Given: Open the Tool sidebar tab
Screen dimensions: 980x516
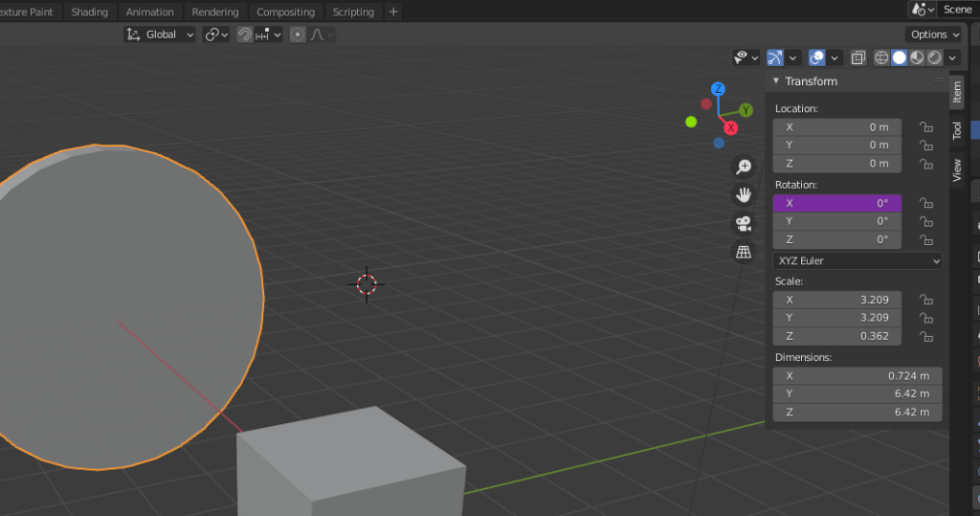Looking at the screenshot, I should 956,130.
